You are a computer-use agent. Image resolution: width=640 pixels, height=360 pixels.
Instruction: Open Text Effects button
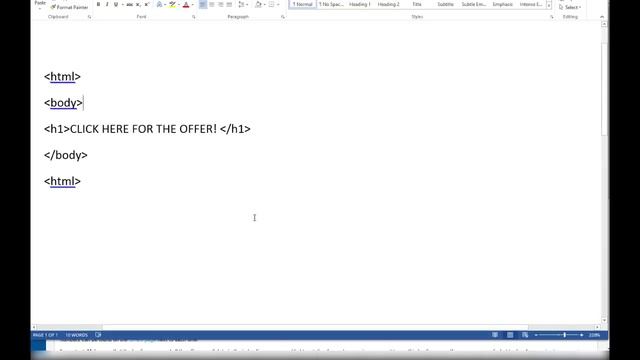159,4
